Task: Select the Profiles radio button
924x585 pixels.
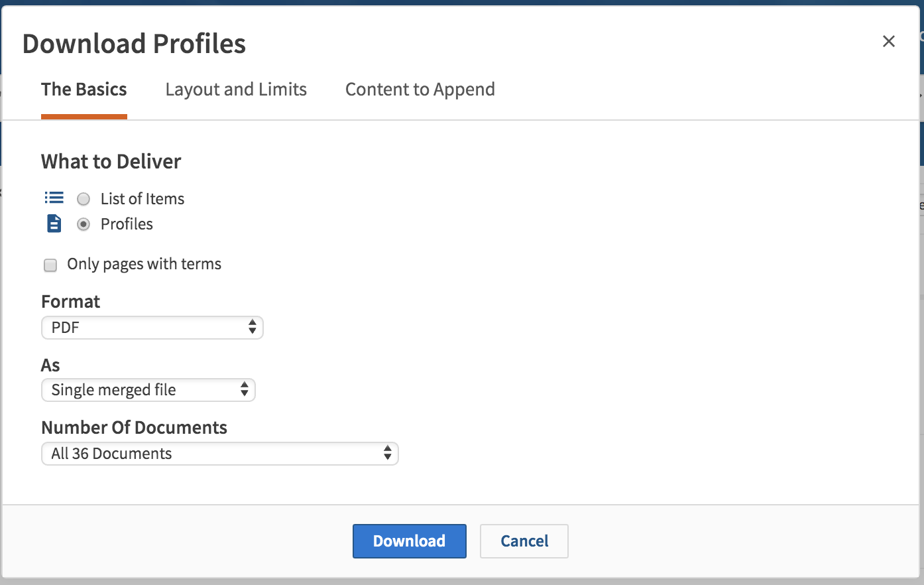Action: point(84,224)
